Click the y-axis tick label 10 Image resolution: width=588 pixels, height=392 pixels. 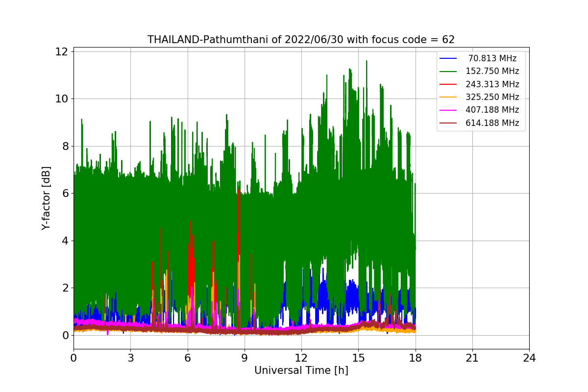pyautogui.click(x=61, y=98)
